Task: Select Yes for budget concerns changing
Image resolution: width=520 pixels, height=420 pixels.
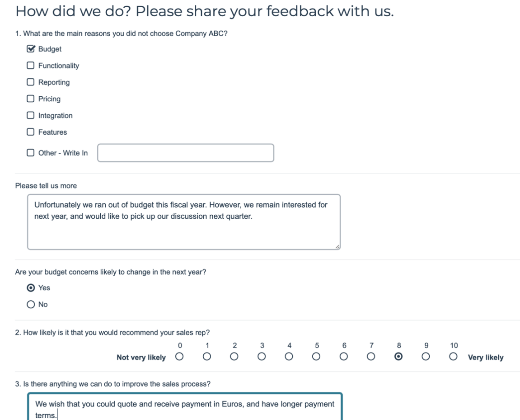Action: coord(31,288)
